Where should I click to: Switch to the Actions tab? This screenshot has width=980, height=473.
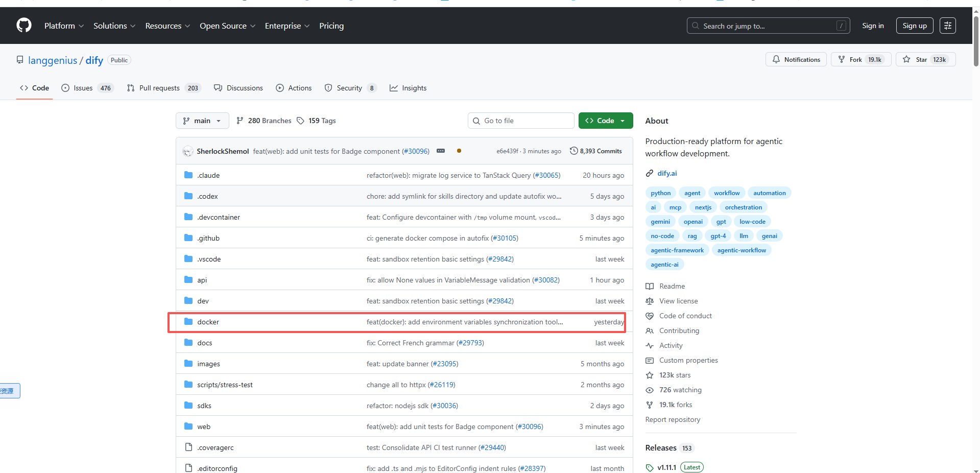[294, 88]
